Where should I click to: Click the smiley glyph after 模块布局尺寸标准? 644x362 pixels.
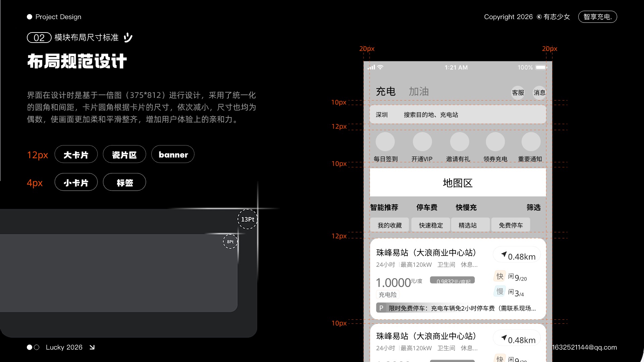(128, 38)
